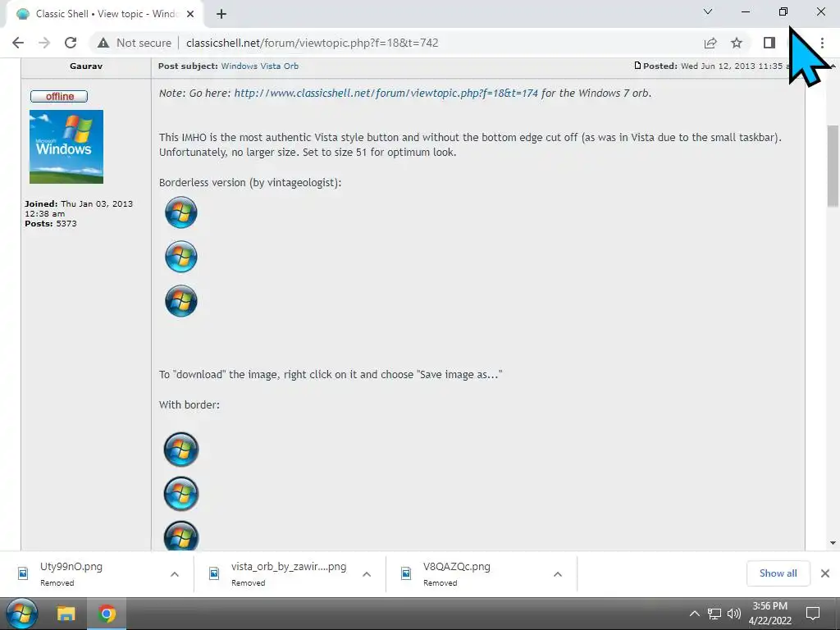Open File Explorer from the taskbar
Image resolution: width=840 pixels, height=630 pixels.
[x=66, y=614]
